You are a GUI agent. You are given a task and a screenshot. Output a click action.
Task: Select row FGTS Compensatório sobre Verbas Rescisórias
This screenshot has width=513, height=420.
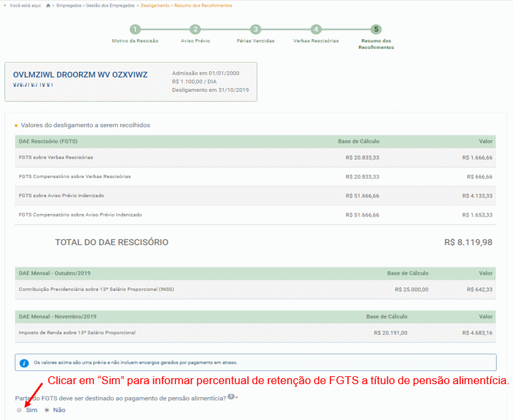coord(255,177)
